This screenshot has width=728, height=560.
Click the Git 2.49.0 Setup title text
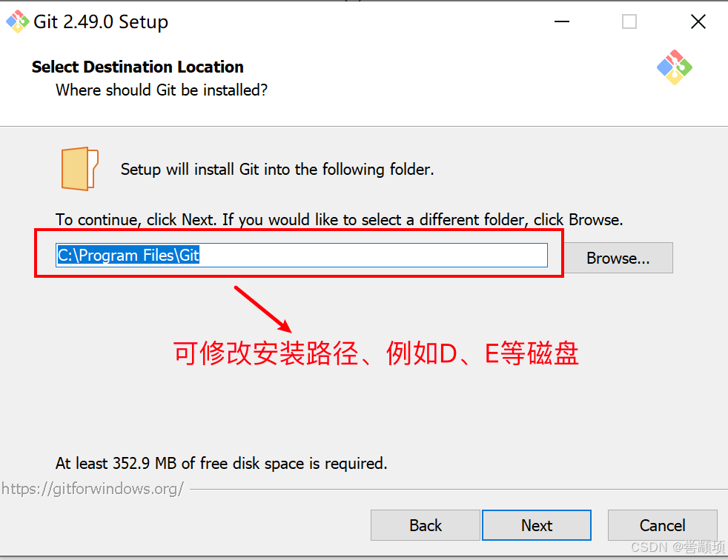[x=101, y=21]
